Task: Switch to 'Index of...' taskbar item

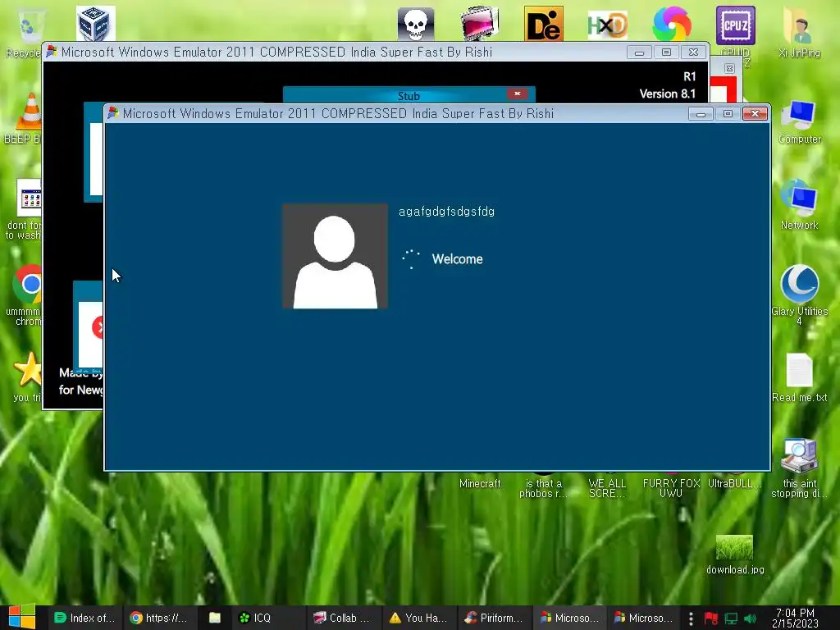Action: (84, 618)
